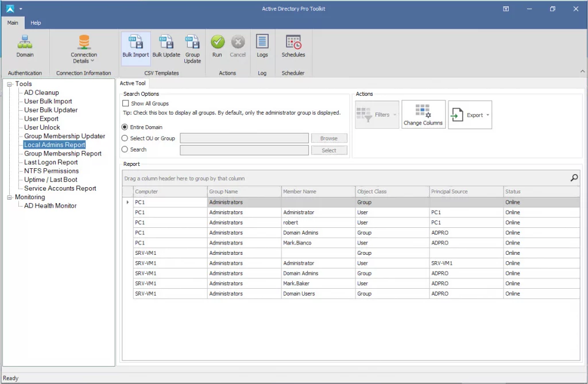Select the Group Update CSV template

tap(192, 49)
